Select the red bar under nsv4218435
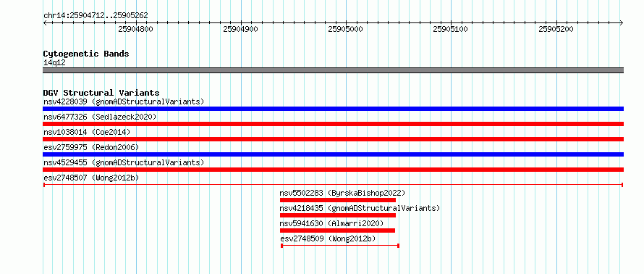The width and height of the screenshot is (644, 274). click(338, 215)
